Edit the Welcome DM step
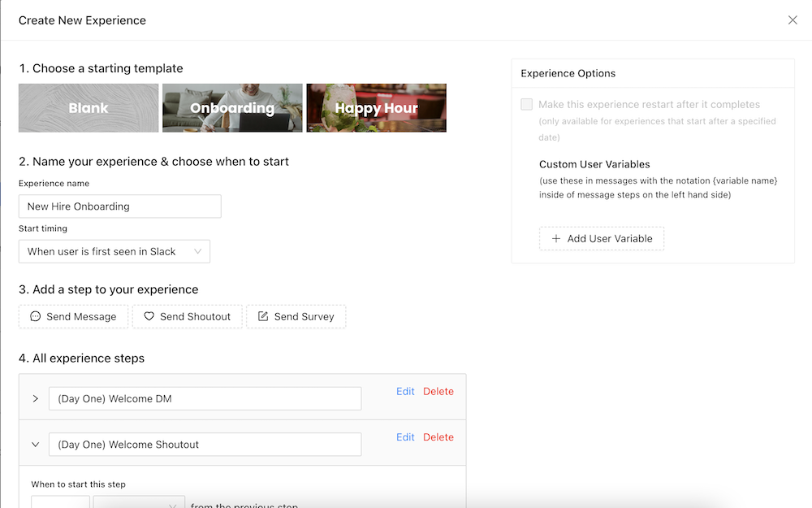812x508 pixels. [405, 392]
